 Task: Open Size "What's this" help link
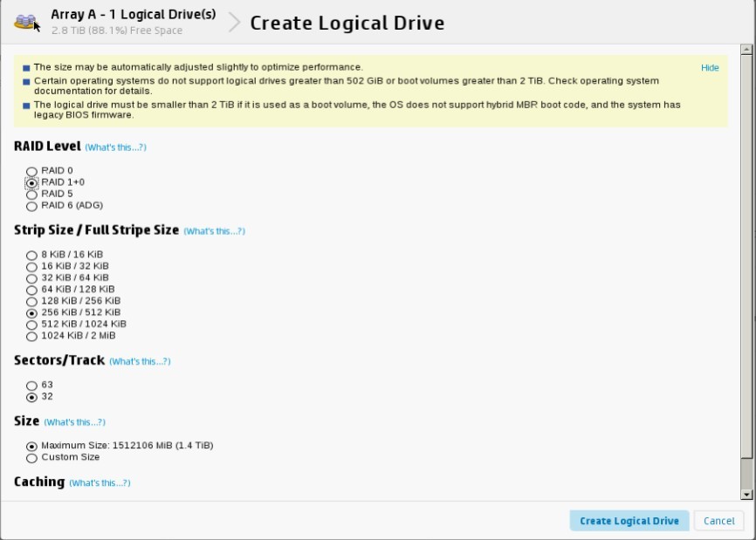(x=74, y=422)
